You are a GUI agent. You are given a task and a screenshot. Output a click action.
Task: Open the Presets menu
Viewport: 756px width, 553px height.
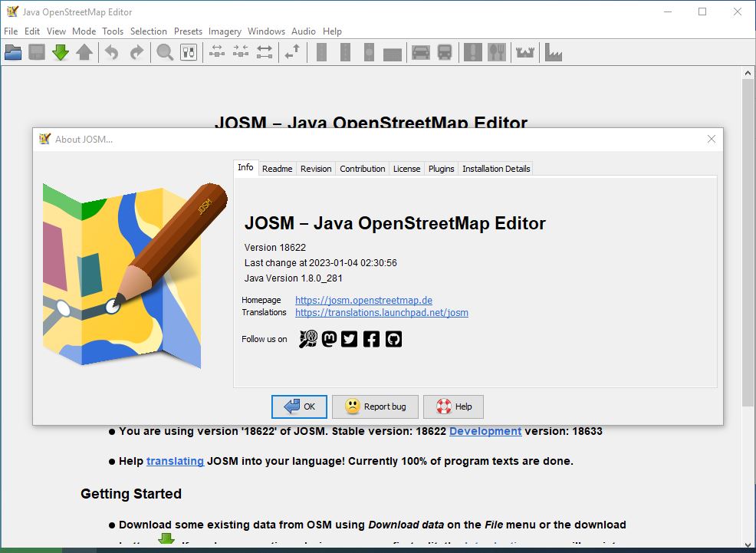188,31
